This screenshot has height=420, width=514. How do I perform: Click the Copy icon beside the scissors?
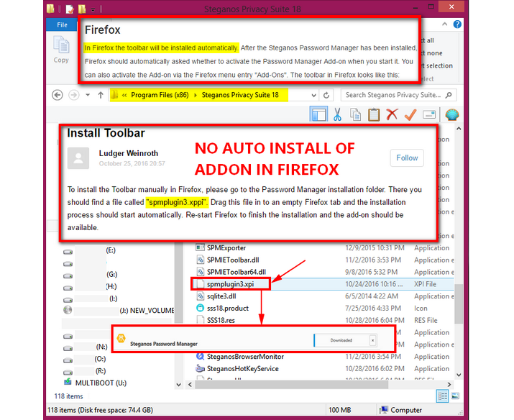(355, 114)
